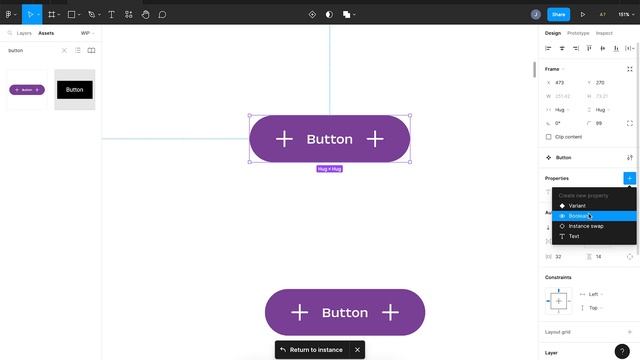
Task: Add a layout grid plus button
Action: tap(630, 332)
